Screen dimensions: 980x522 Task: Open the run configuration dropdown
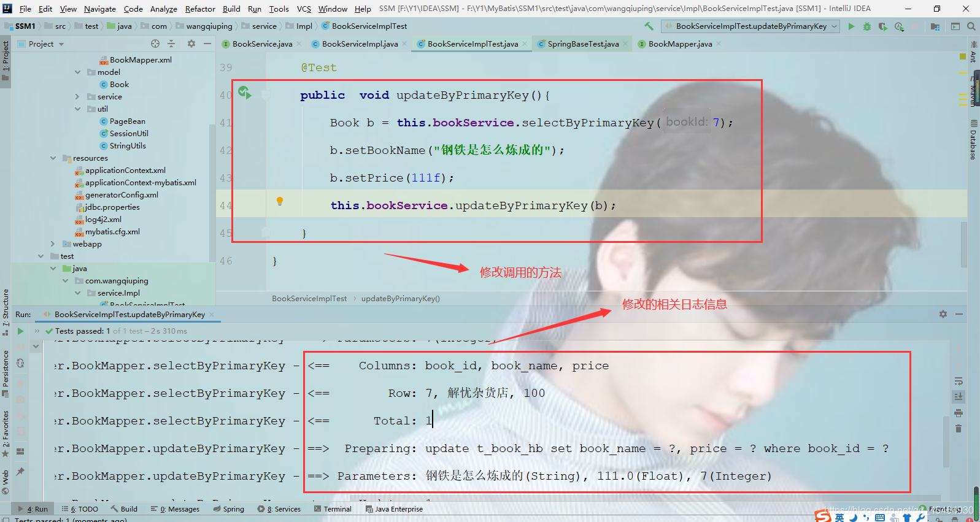click(751, 26)
